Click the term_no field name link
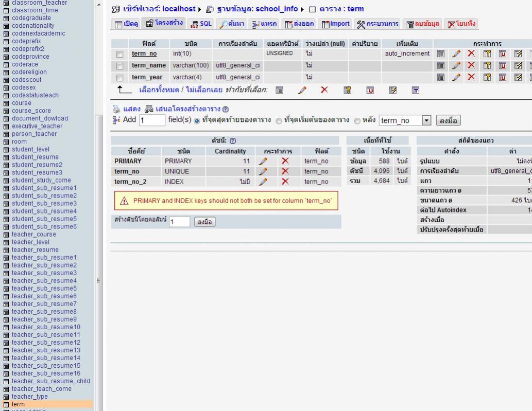532x411 pixels. click(x=144, y=53)
